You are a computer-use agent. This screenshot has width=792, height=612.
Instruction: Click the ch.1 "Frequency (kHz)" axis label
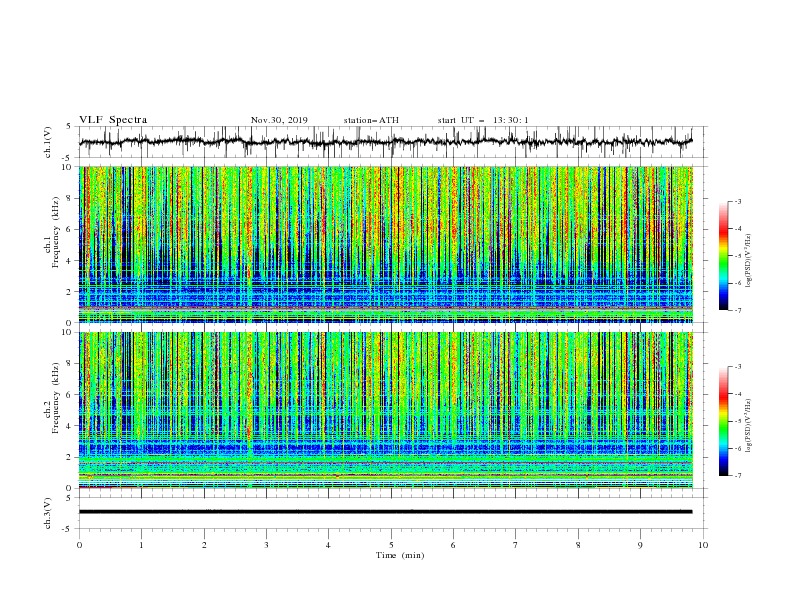(x=56, y=230)
